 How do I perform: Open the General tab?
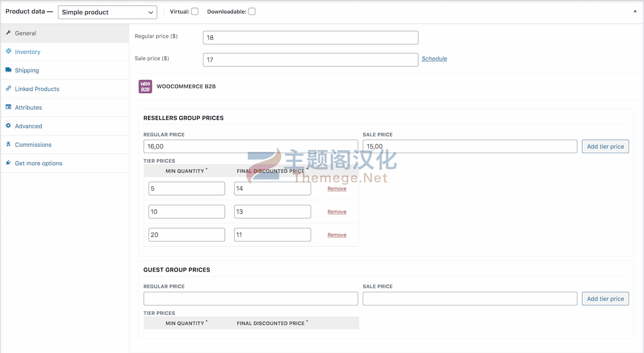[65, 33]
